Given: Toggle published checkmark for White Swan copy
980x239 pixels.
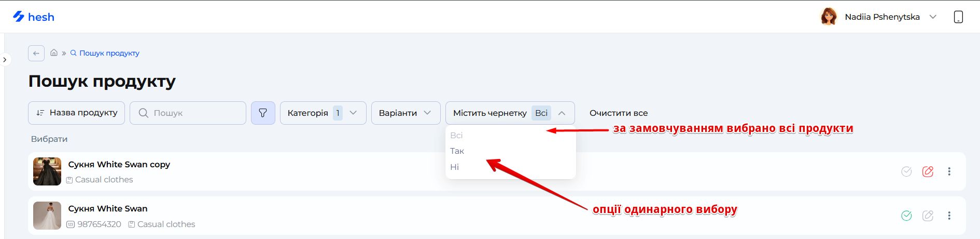Looking at the screenshot, I should click(x=906, y=171).
